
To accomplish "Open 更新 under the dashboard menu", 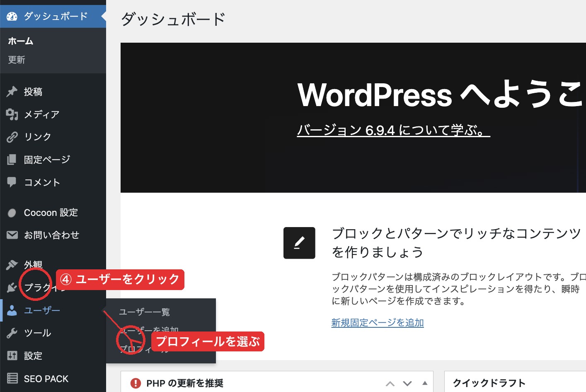I will click(x=17, y=60).
